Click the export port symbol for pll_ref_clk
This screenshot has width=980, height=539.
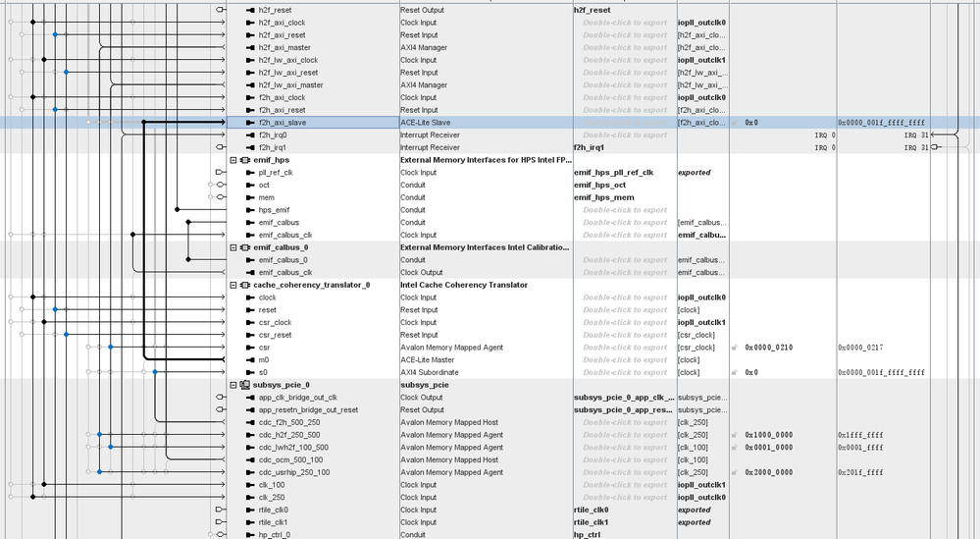(x=220, y=173)
